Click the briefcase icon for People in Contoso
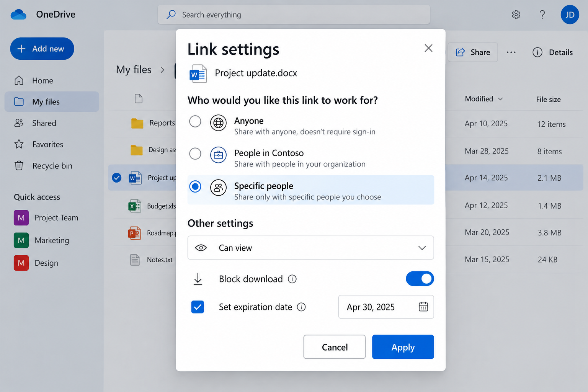588x392 pixels. click(x=218, y=155)
